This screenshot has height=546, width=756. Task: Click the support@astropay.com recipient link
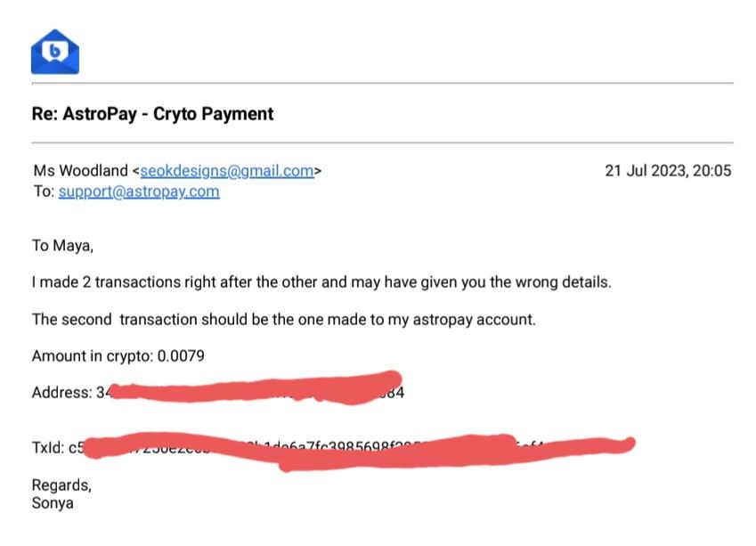(x=139, y=191)
